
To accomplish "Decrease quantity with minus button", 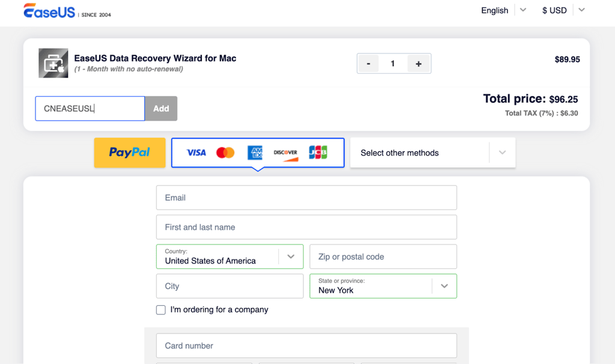I will point(368,64).
